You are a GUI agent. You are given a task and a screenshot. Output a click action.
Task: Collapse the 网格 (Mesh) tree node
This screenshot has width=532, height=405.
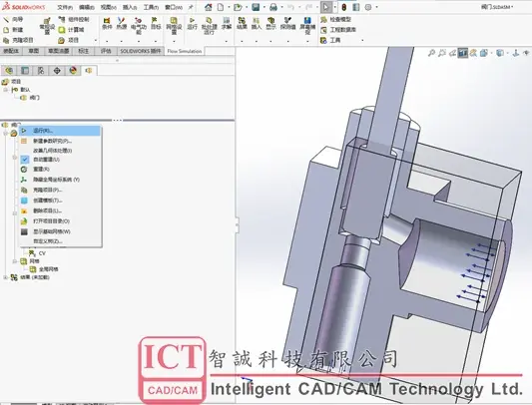[15, 261]
